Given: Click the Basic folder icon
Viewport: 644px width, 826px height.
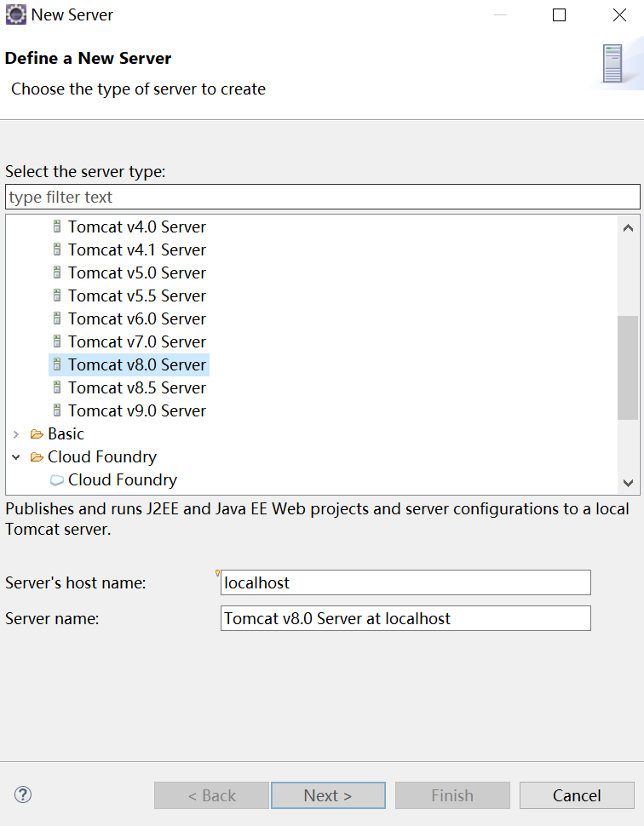Looking at the screenshot, I should point(37,434).
